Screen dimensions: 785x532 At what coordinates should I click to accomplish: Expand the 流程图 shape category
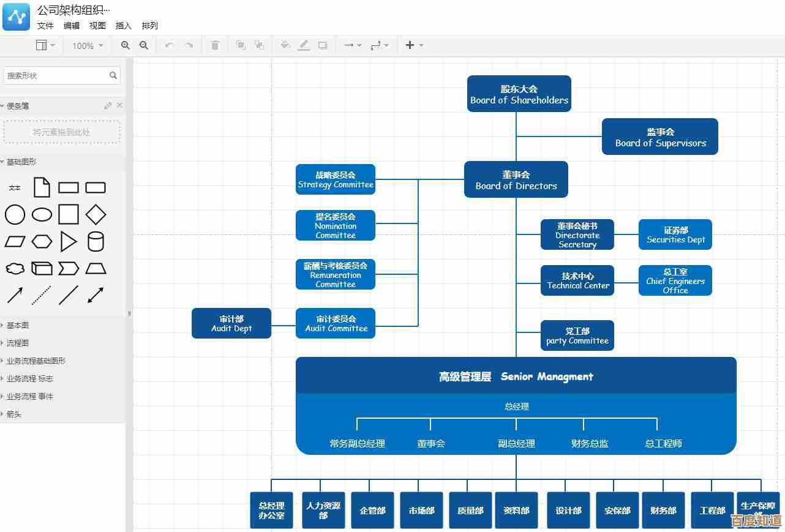(x=18, y=343)
